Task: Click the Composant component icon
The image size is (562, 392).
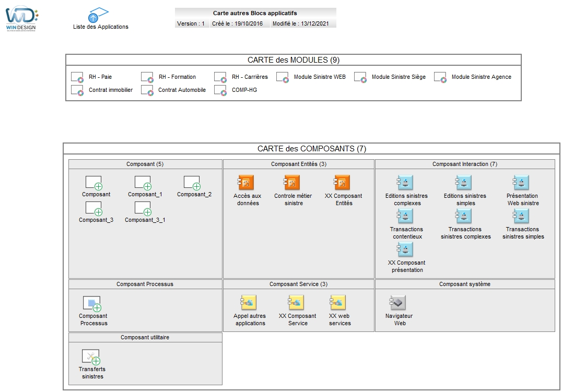Action: click(94, 183)
